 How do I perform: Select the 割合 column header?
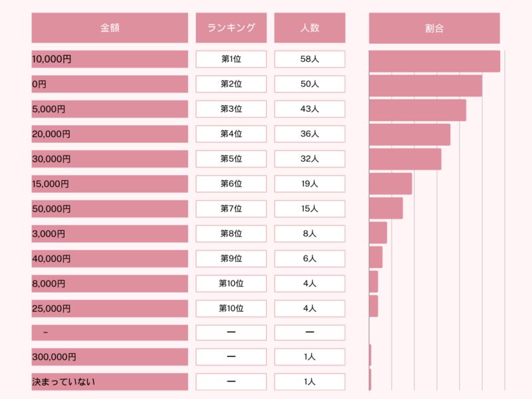[434, 28]
